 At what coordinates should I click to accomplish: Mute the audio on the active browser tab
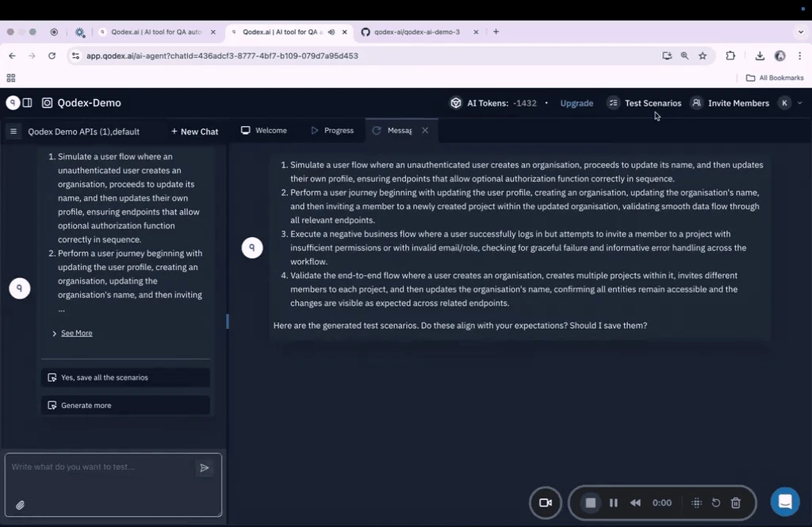(x=333, y=32)
